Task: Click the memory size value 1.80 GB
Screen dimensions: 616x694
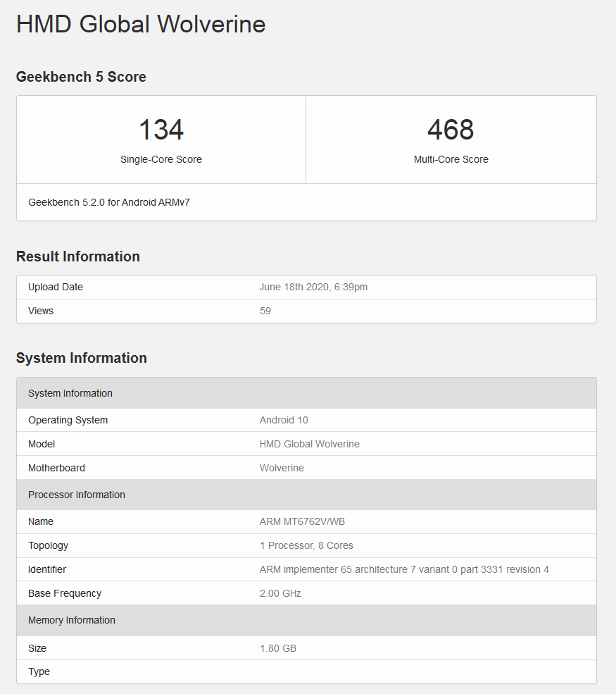Action: 278,648
